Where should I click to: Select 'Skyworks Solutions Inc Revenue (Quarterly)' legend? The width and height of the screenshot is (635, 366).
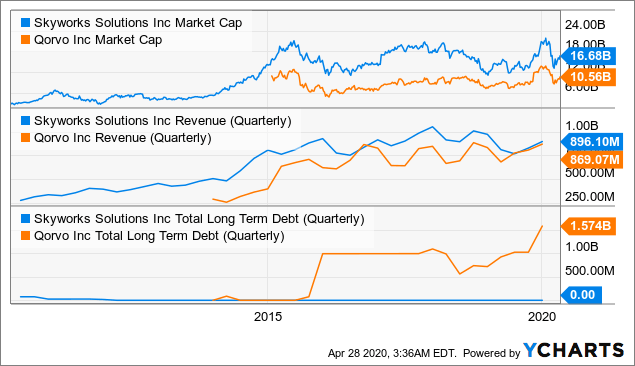[163, 121]
